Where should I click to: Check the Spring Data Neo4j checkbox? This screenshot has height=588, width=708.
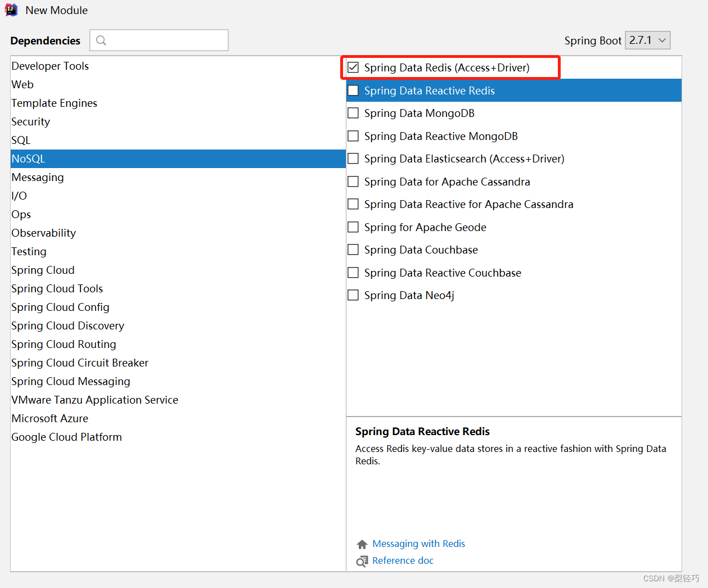tap(353, 295)
